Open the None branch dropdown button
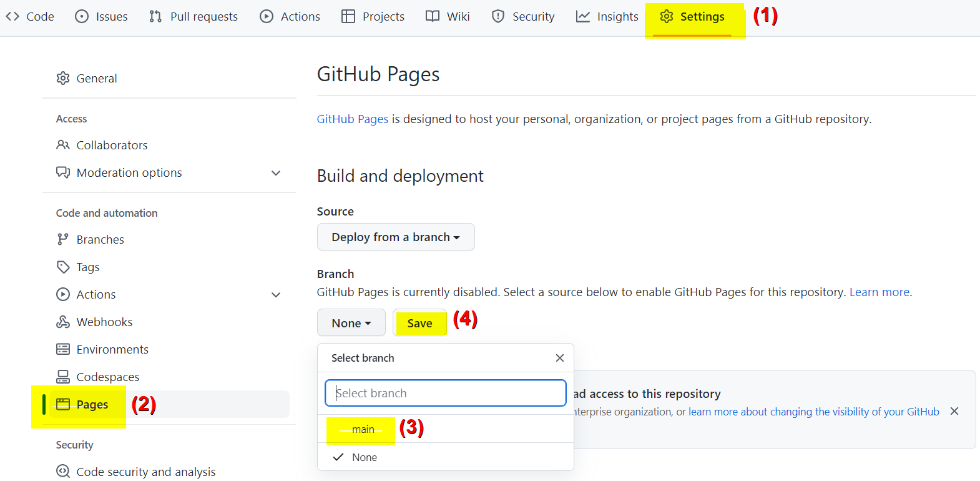 point(351,323)
